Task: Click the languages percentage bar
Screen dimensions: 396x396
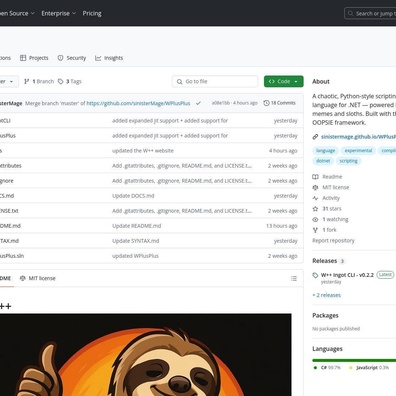Action: pos(354,360)
